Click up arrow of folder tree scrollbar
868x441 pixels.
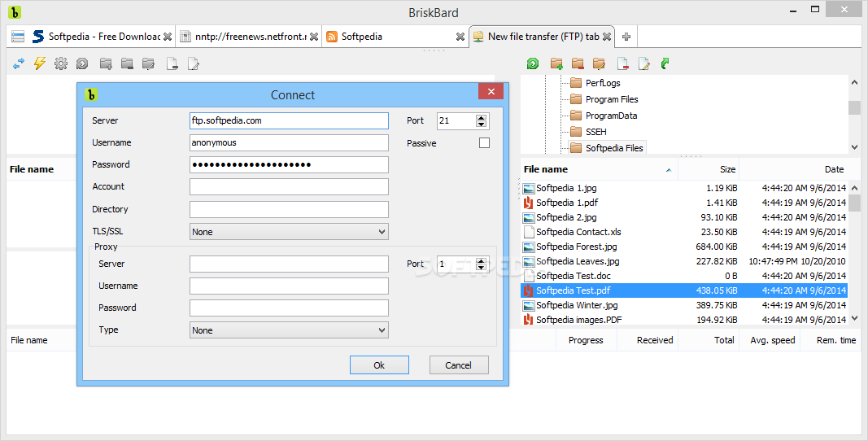855,82
